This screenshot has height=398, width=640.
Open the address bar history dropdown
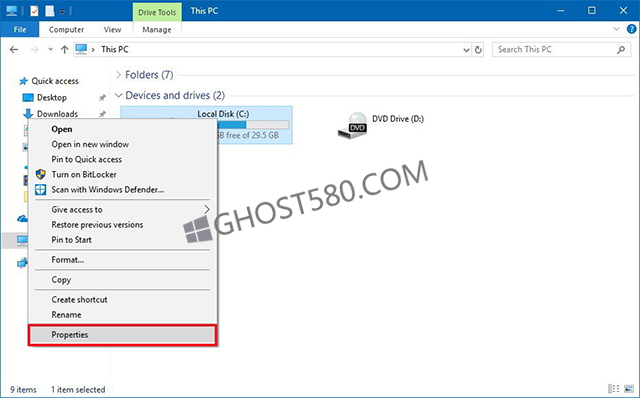coord(466,50)
